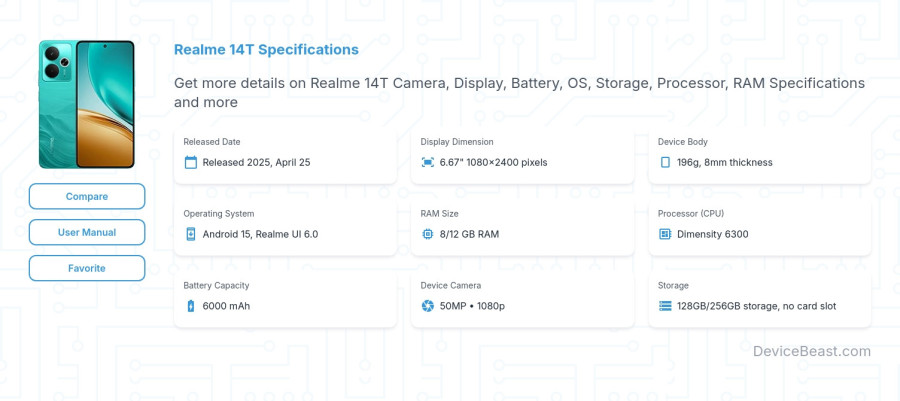Click the processor CPU icon
Screen dimensions: 900x401
(665, 234)
